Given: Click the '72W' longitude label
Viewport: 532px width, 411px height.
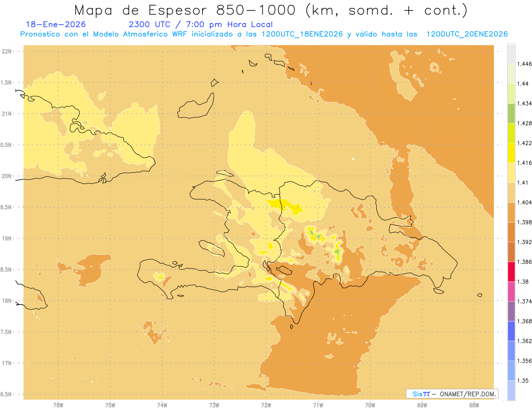Looking at the screenshot, I should point(266,405).
